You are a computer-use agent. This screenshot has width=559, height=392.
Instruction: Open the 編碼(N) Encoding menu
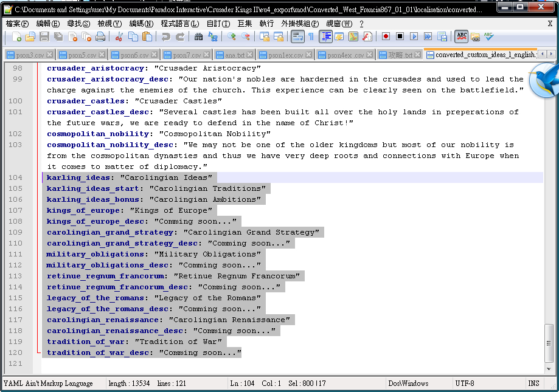coord(141,24)
